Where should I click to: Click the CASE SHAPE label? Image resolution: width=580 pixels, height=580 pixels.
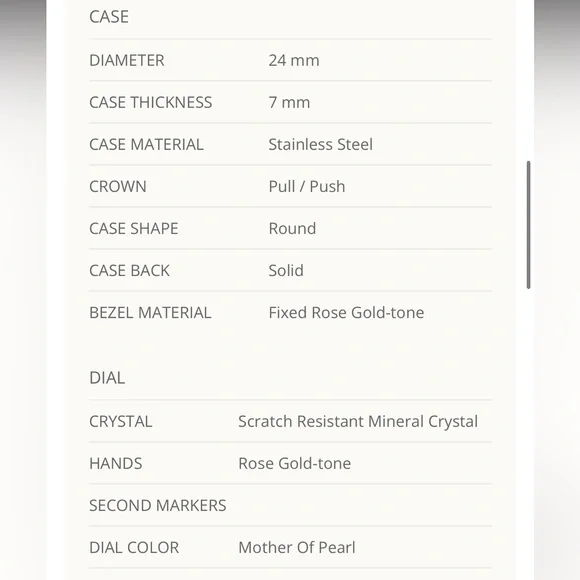[134, 229]
